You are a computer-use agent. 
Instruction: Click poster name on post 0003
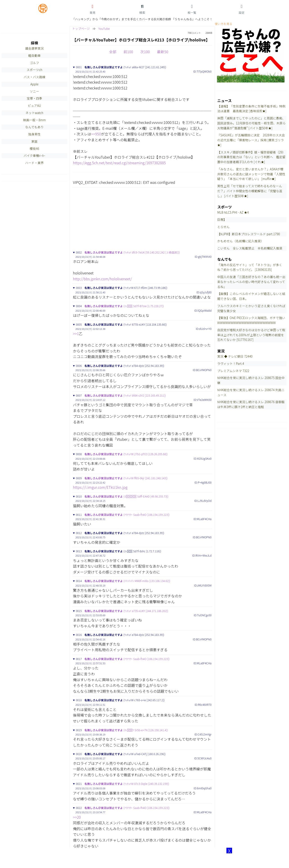[x=103, y=288]
